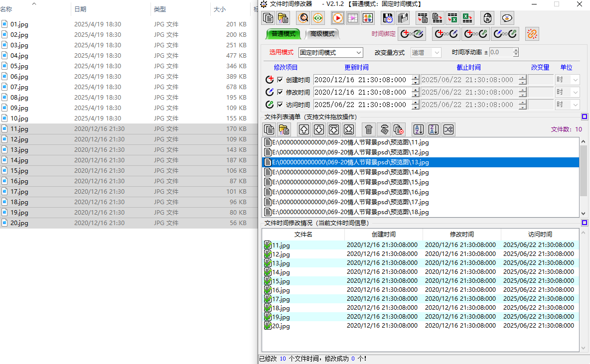Switch to 普通模式 tab
This screenshot has width=590, height=364.
tap(284, 34)
